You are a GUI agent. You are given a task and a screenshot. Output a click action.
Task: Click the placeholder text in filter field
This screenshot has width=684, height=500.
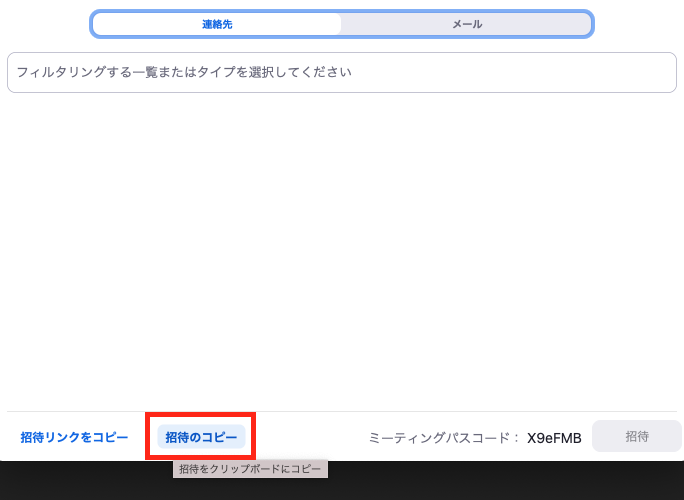pyautogui.click(x=184, y=73)
